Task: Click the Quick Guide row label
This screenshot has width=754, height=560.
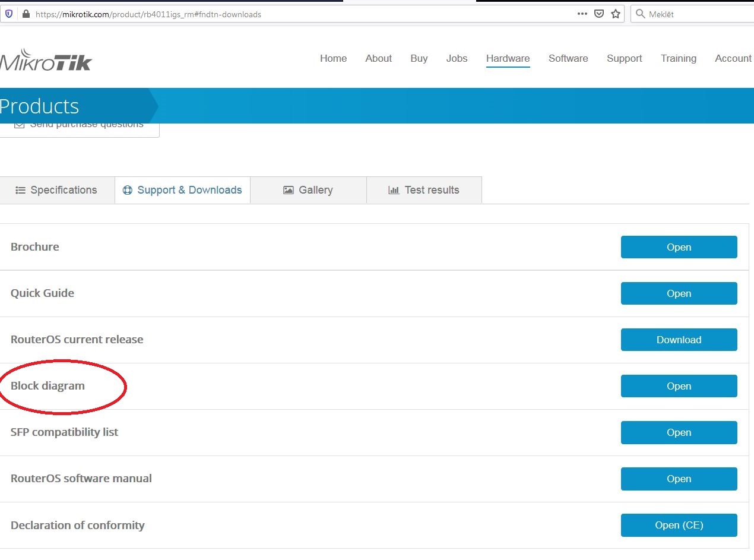Action: click(x=42, y=293)
